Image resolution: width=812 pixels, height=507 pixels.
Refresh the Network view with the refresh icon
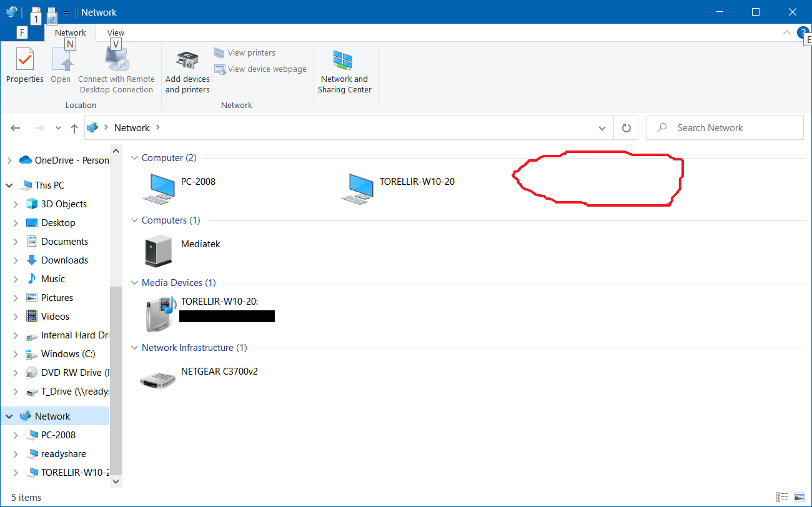coord(626,127)
